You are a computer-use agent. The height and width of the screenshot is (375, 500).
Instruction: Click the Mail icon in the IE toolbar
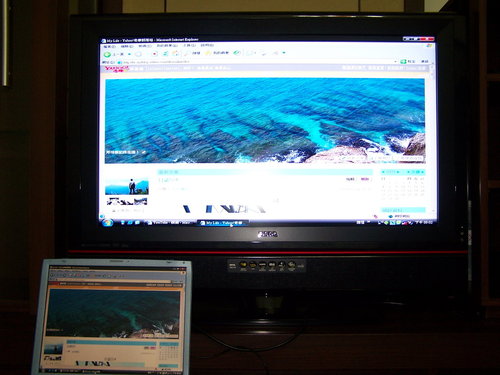(250, 53)
